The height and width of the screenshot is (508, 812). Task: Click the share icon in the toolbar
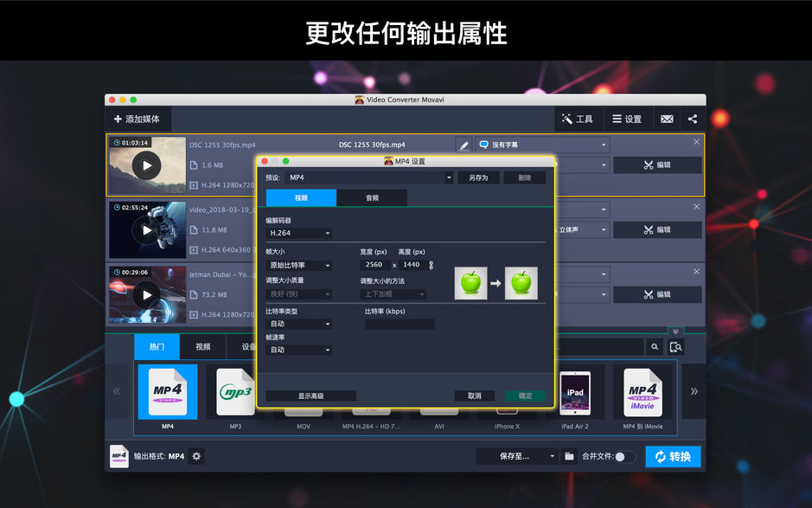693,119
